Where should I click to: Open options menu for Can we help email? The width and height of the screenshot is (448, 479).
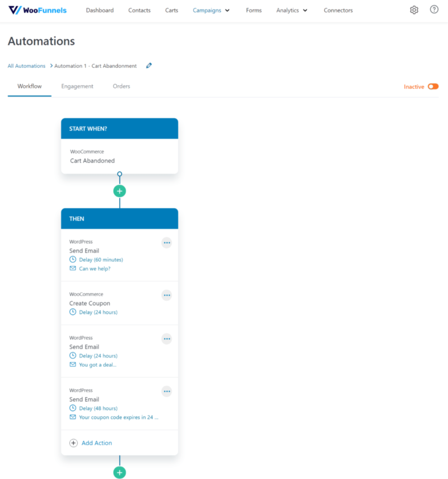click(x=167, y=243)
